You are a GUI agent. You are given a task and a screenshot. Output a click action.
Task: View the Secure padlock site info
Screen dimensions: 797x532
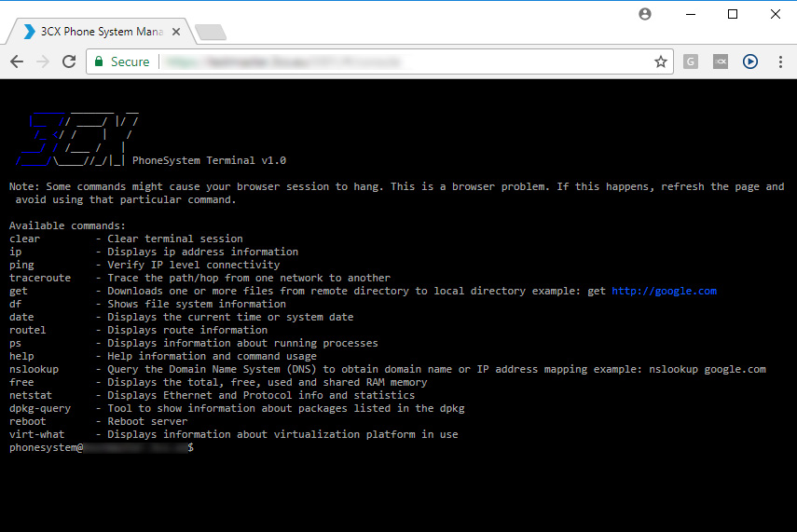coord(122,62)
